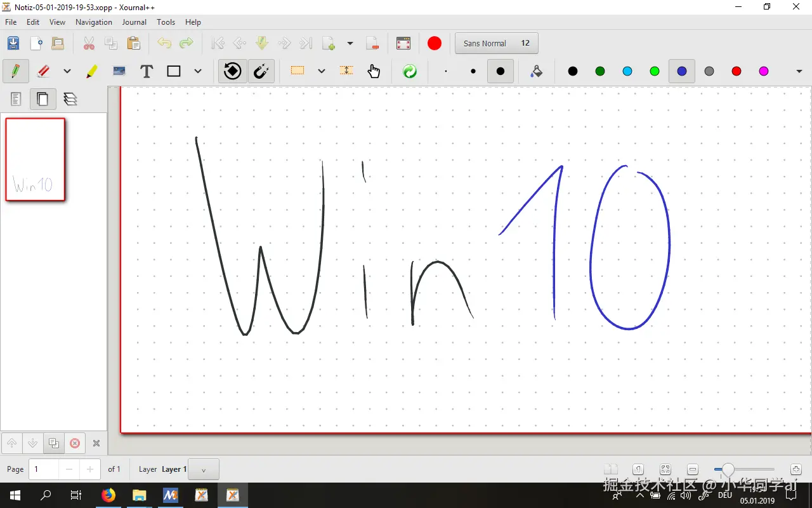Open the Navigation menu

click(x=94, y=22)
